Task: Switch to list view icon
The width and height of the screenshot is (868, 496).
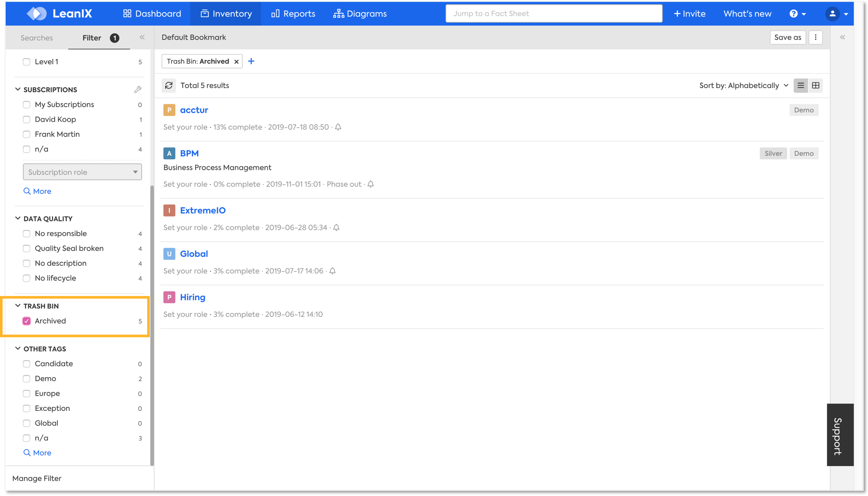Action: [x=801, y=85]
